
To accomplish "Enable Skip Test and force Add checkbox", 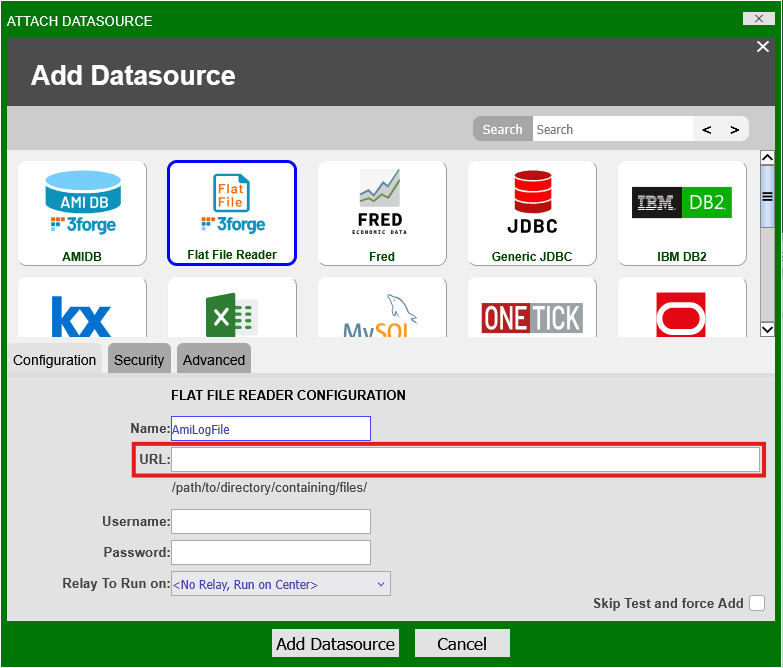I will 757,603.
